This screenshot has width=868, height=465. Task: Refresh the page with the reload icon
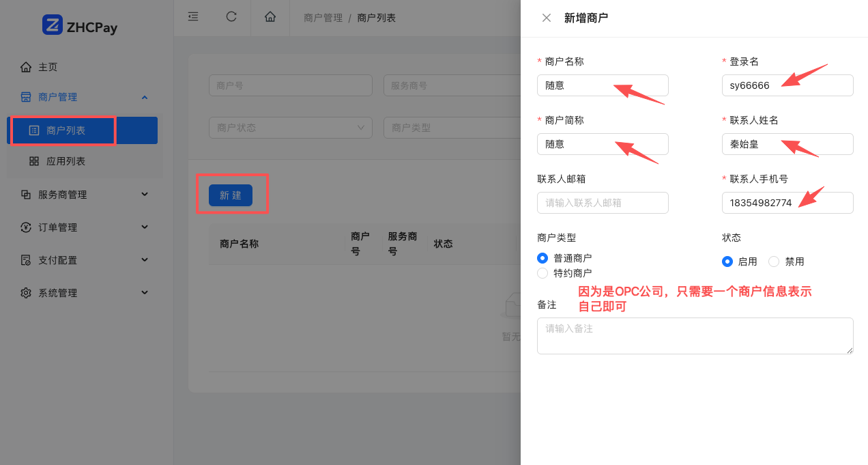(231, 17)
